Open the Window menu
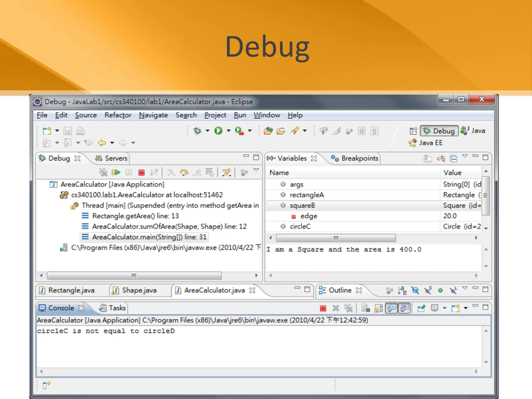 (267, 115)
